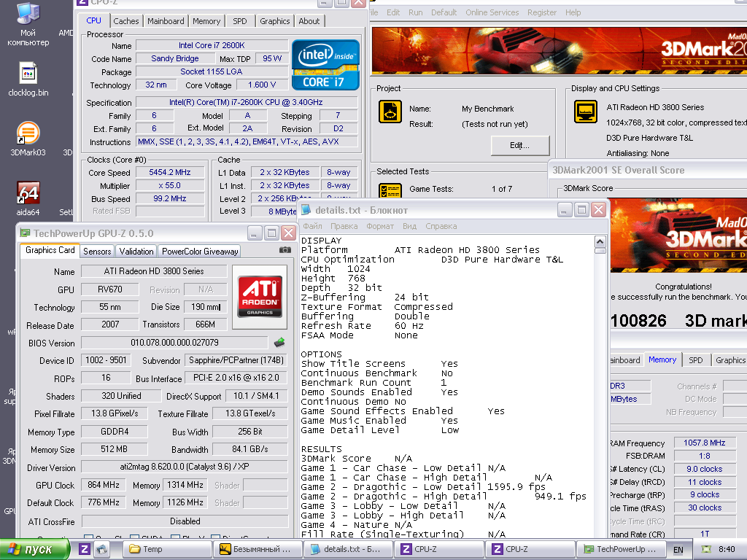Image resolution: width=747 pixels, height=560 pixels.
Task: Click the Selected Tests checklist icon in 3DMark
Action: click(x=390, y=190)
